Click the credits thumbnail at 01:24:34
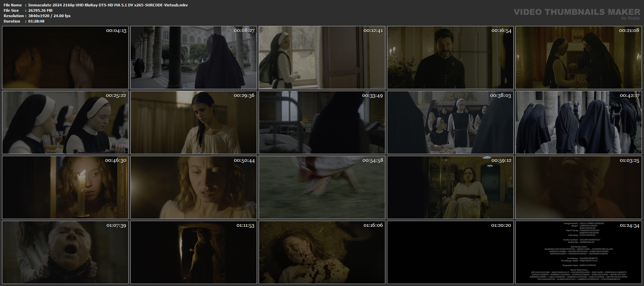The image size is (644, 286). pyautogui.click(x=579, y=252)
